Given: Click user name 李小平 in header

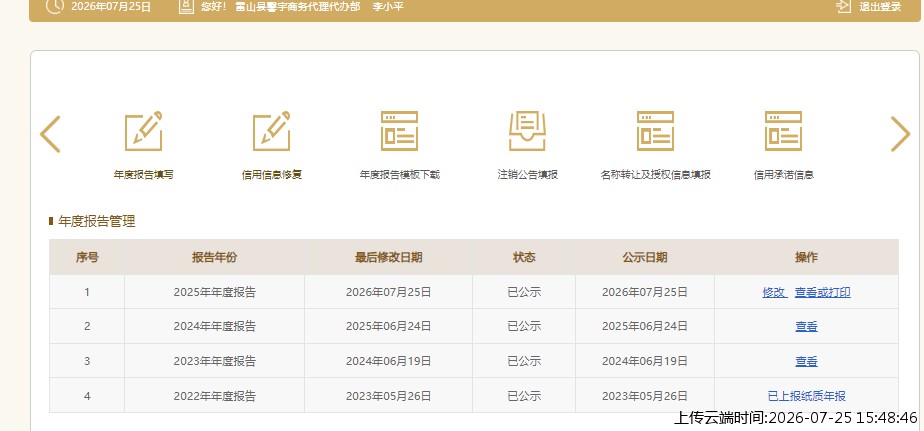Looking at the screenshot, I should coord(388,7).
